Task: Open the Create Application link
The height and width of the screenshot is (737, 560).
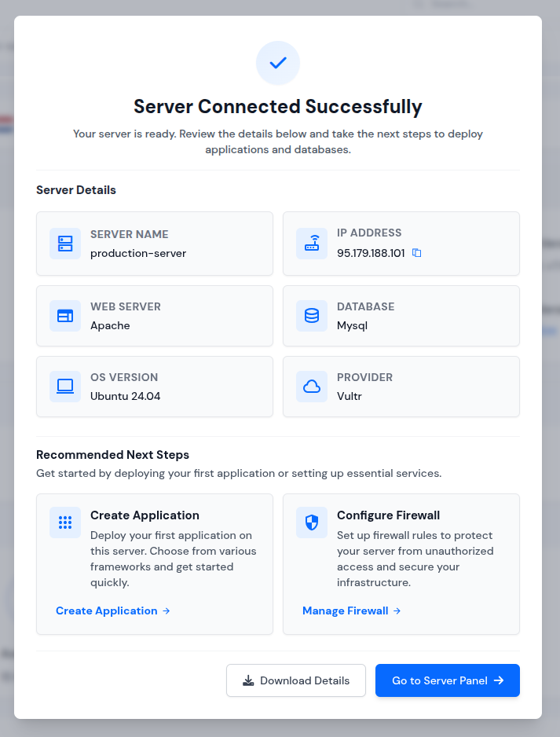Action: click(x=107, y=610)
